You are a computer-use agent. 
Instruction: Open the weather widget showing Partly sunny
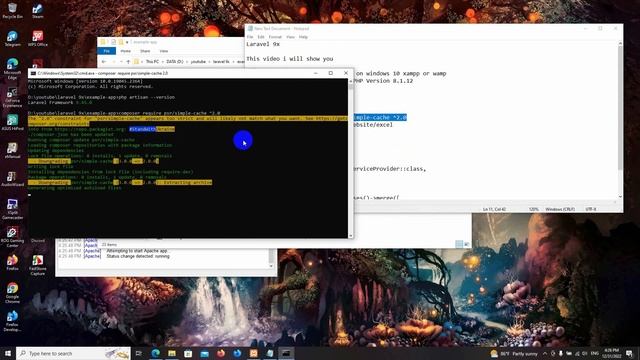point(514,353)
